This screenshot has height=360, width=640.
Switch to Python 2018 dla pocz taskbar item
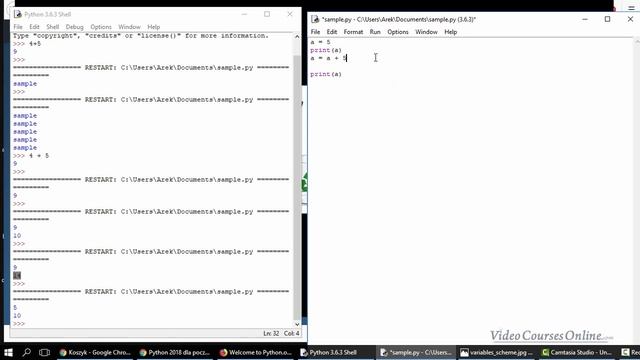(175, 352)
